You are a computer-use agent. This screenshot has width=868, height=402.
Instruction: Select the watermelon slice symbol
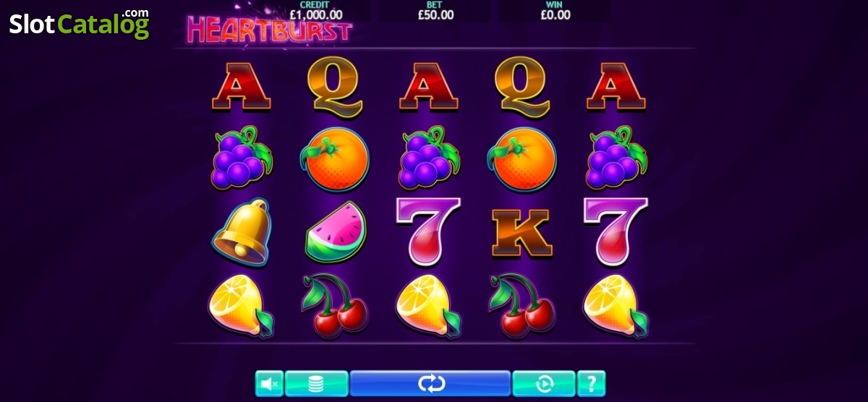click(x=334, y=232)
